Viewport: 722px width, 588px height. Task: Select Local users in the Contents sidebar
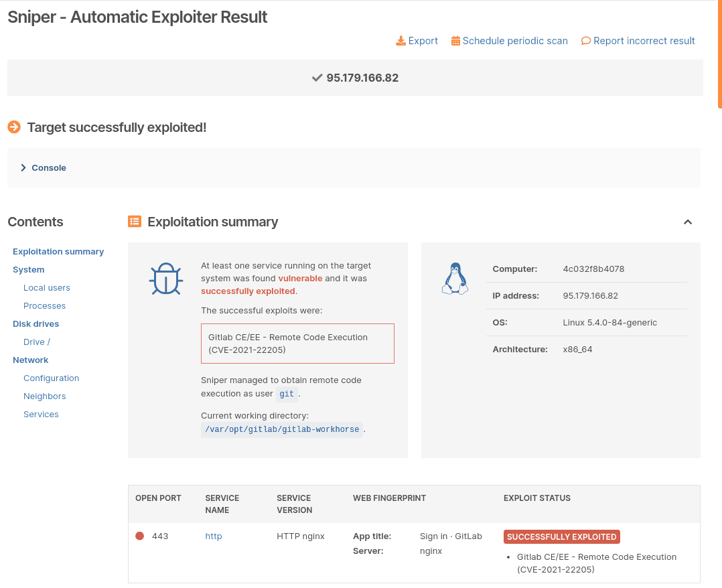46,287
